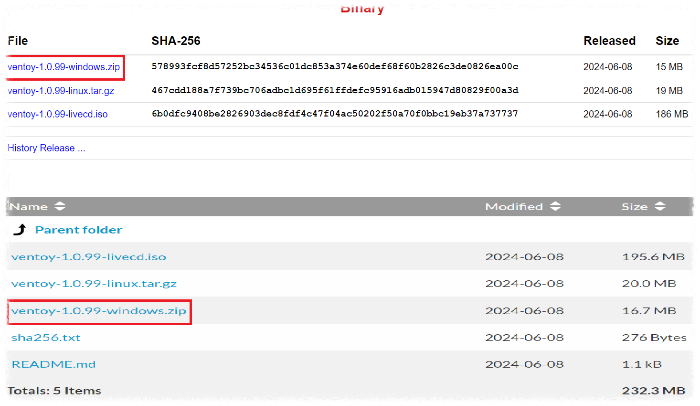Go to Parent folder
Image resolution: width=700 pixels, height=406 pixels.
79,230
